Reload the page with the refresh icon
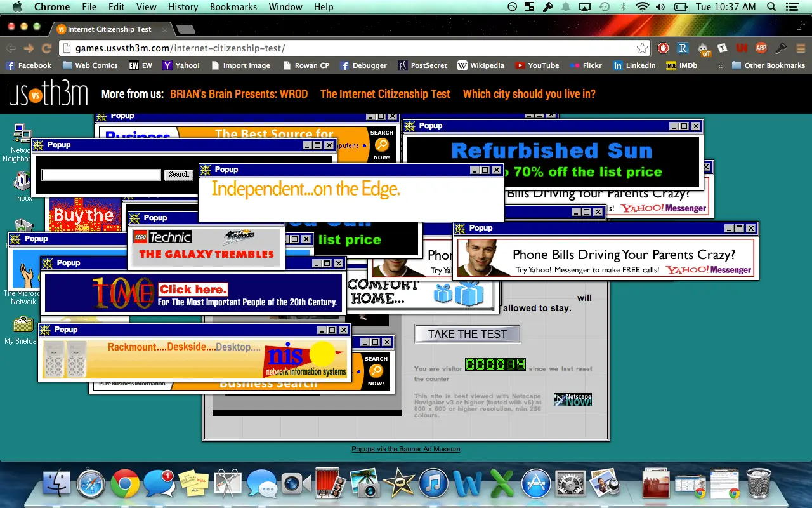The height and width of the screenshot is (508, 812). click(46, 48)
